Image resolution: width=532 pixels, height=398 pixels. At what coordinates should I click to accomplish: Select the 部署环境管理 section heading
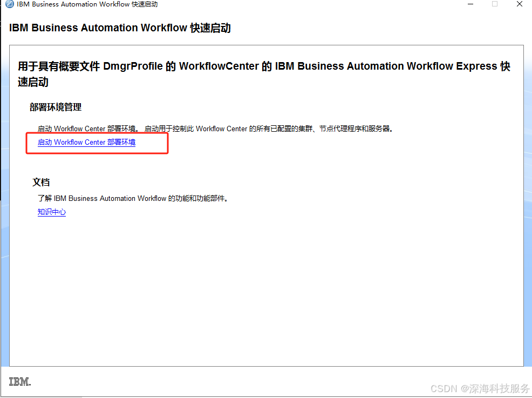click(55, 107)
